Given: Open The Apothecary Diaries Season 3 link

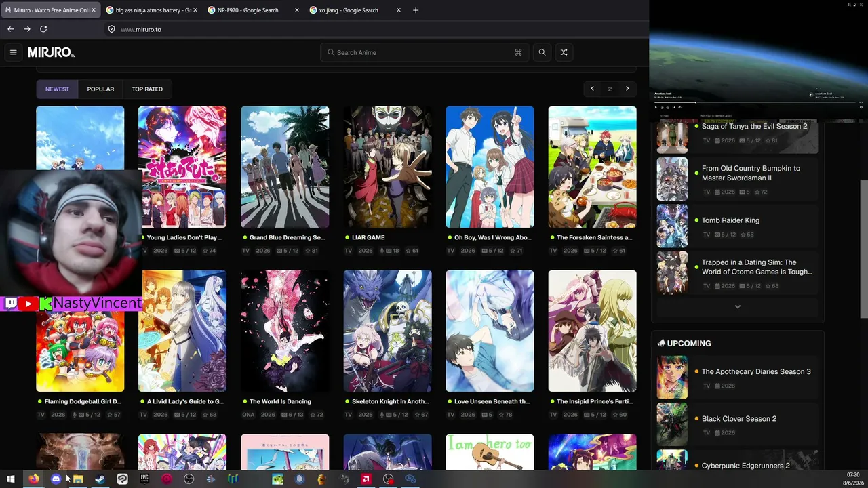Looking at the screenshot, I should pyautogui.click(x=756, y=371).
